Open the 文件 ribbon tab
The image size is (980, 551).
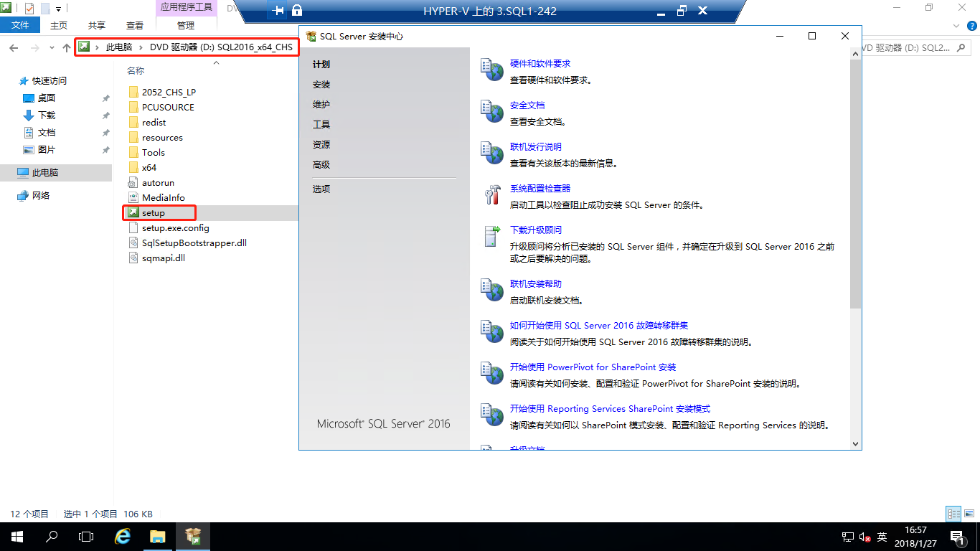coord(21,25)
